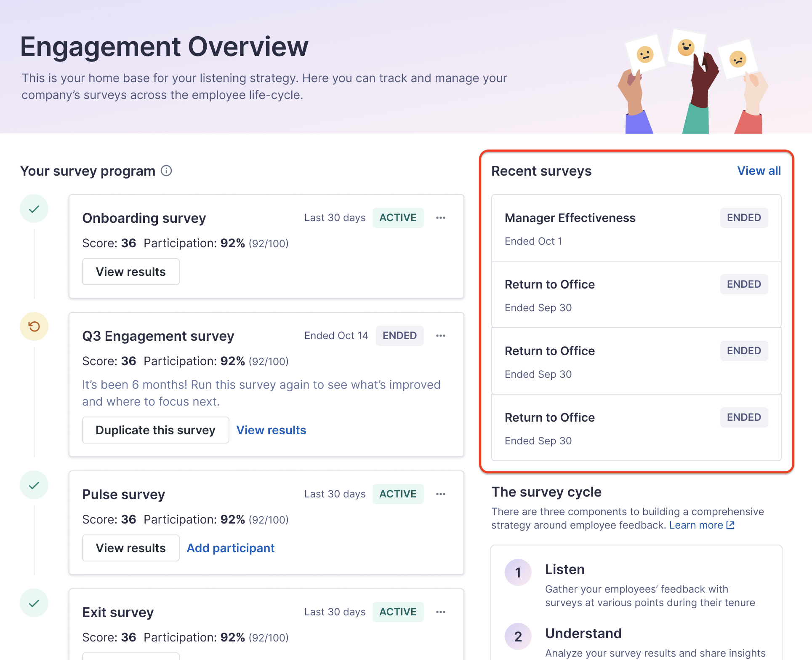View results for the Onboarding survey
Image resolution: width=812 pixels, height=660 pixels.
click(x=131, y=272)
